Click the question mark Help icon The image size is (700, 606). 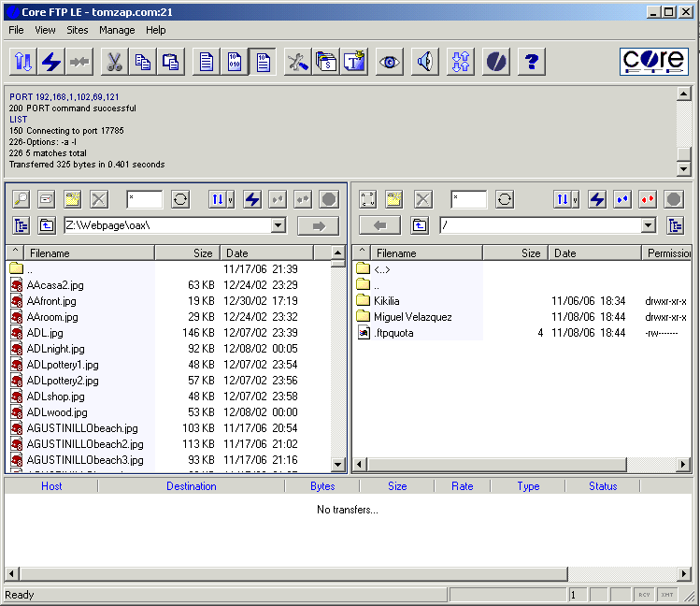531,62
